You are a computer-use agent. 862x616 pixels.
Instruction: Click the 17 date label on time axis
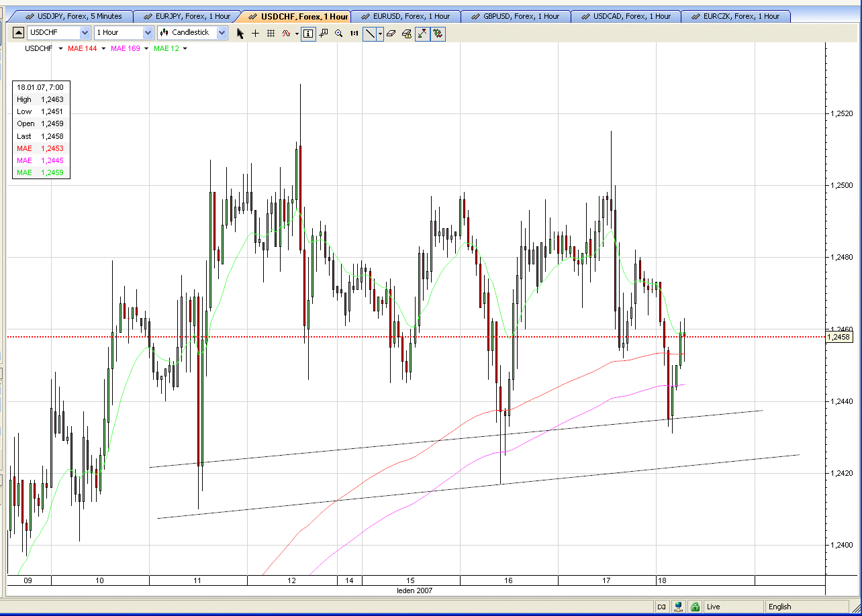[606, 580]
